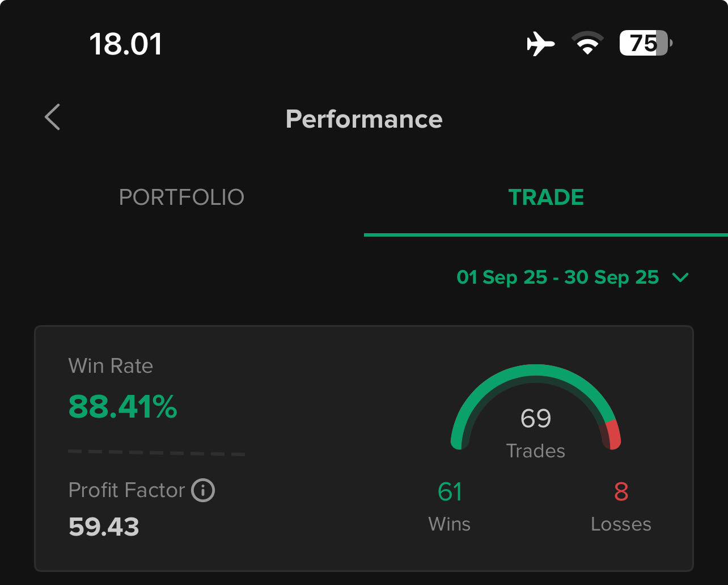
Task: Tap the 59.43 profit factor value
Action: point(104,527)
